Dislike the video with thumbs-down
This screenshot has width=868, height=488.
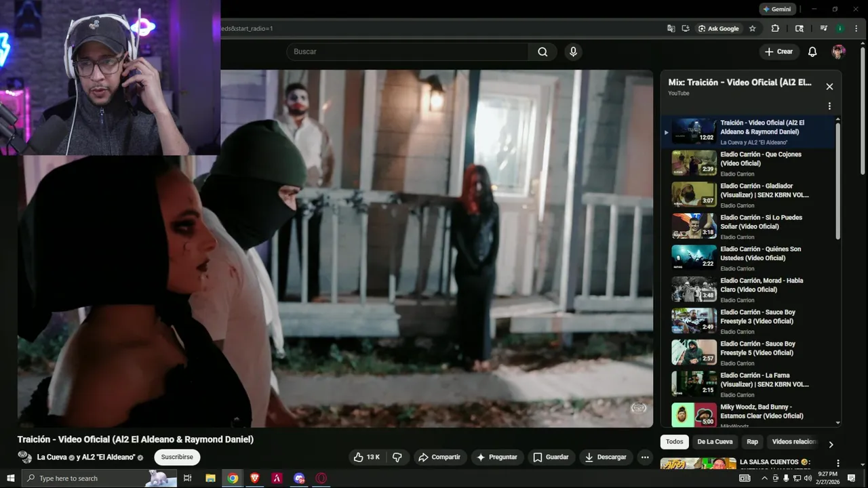click(x=397, y=457)
